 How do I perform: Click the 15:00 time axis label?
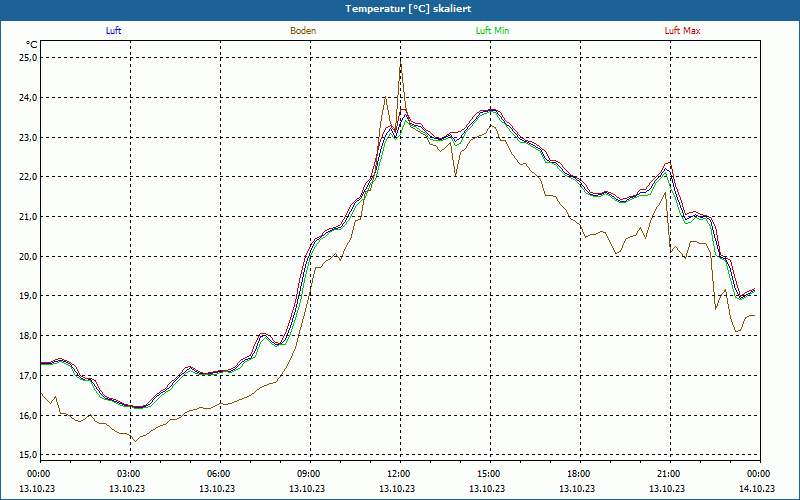[490, 474]
